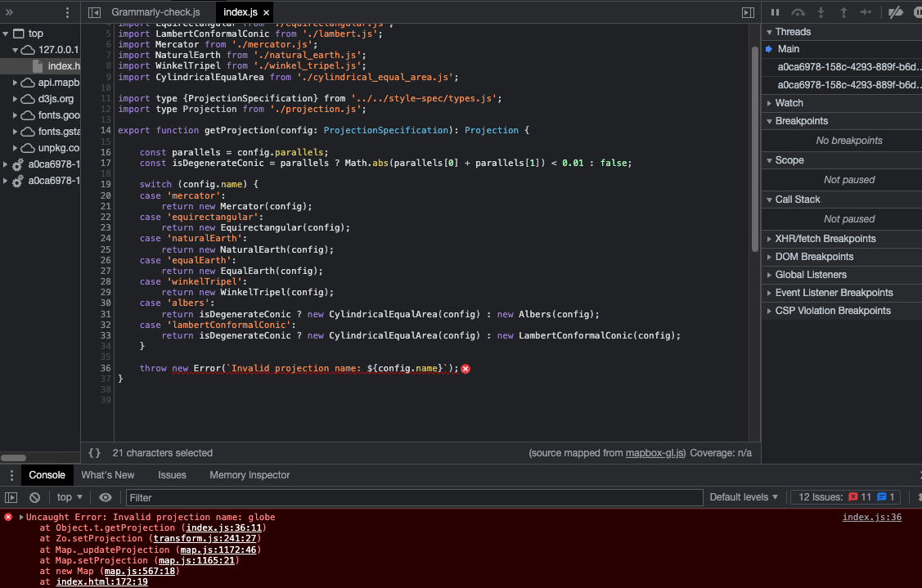Enable pause on exceptions

pos(917,12)
